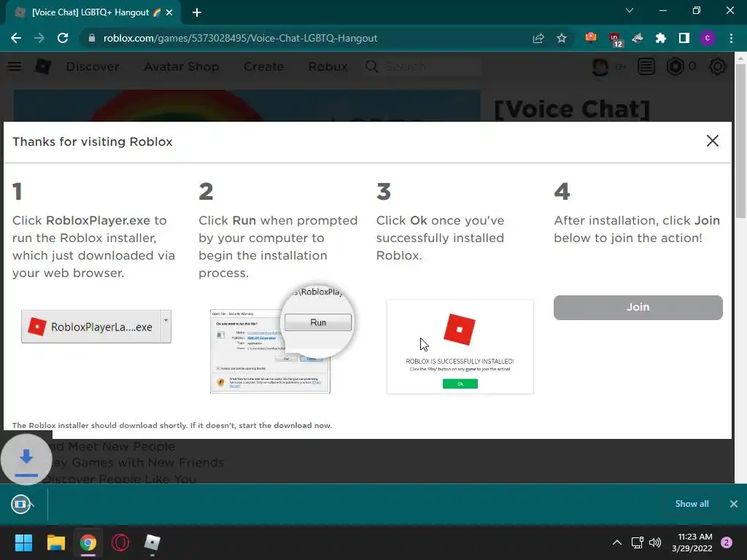The height and width of the screenshot is (560, 747).
Task: Click the Join button
Action: pyautogui.click(x=638, y=307)
